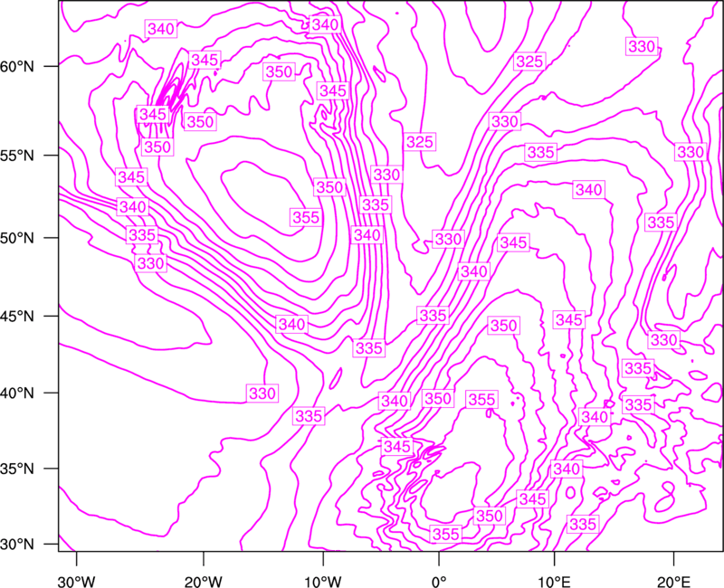Click the 0° longitude axis label
The height and width of the screenshot is (588, 724).
coord(439,582)
